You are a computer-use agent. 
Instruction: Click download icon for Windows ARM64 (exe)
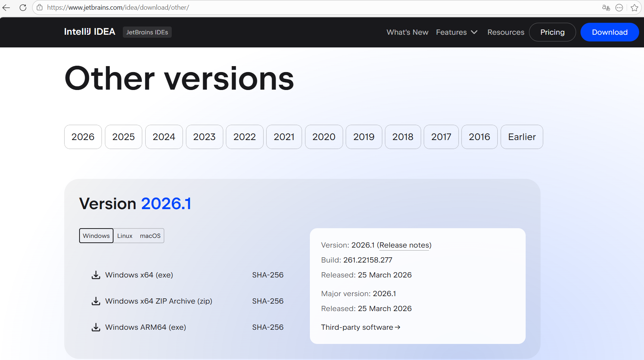(96, 327)
